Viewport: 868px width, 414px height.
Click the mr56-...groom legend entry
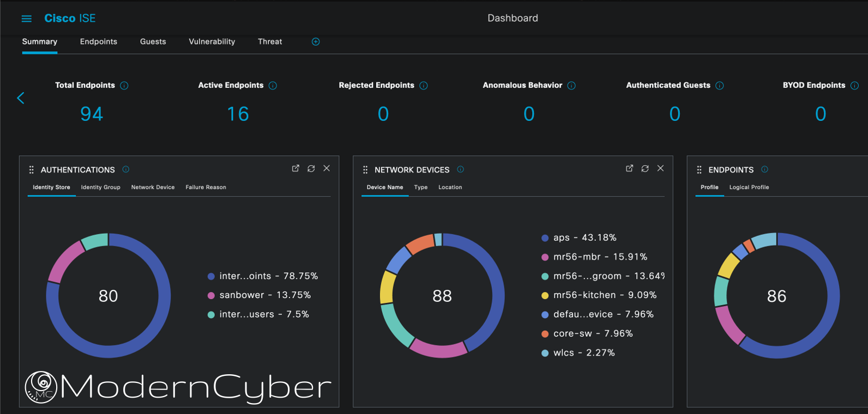click(602, 276)
